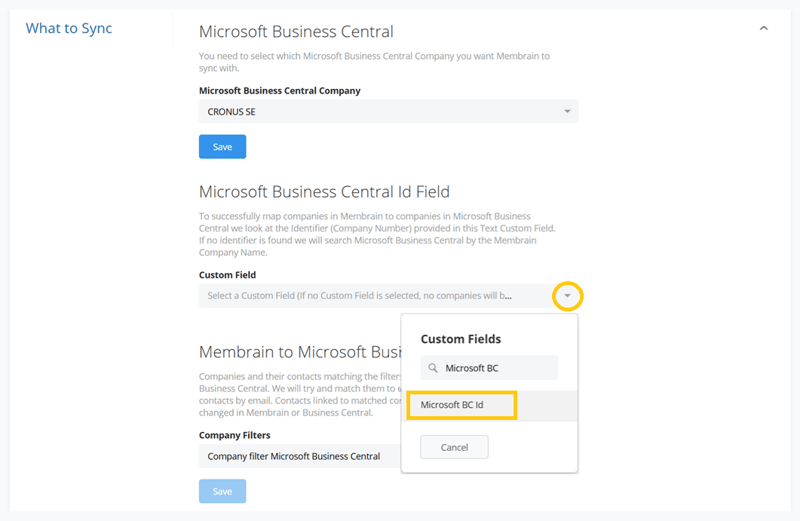
Task: Click the Company Filters label
Action: click(x=235, y=435)
